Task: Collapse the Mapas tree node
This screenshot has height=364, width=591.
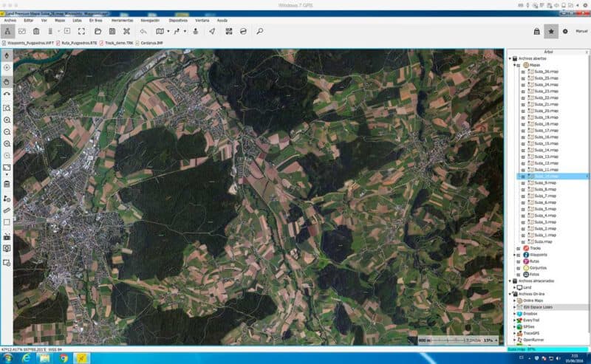Action: [x=514, y=65]
